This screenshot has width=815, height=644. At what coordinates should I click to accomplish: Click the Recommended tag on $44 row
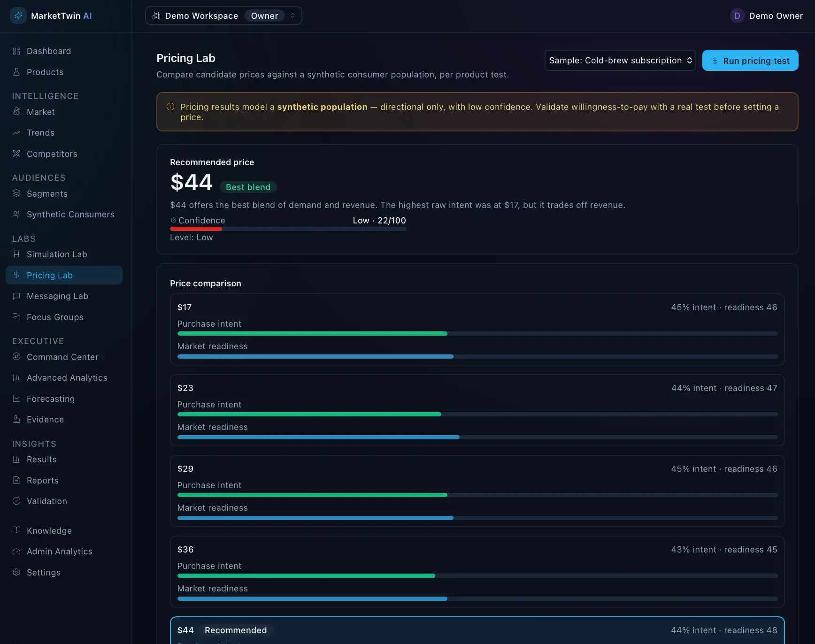(236, 630)
